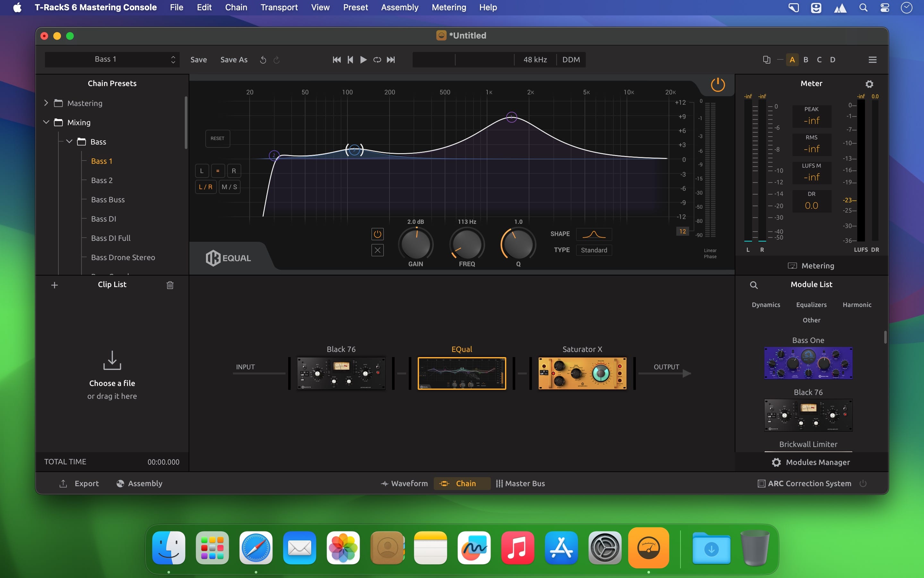924x578 pixels.
Task: Toggle the EQual module power button
Action: click(718, 84)
